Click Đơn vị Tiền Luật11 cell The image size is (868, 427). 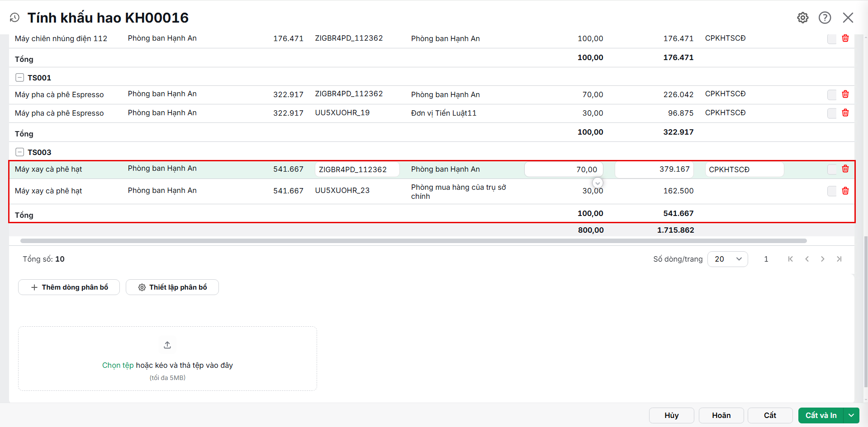pos(444,113)
